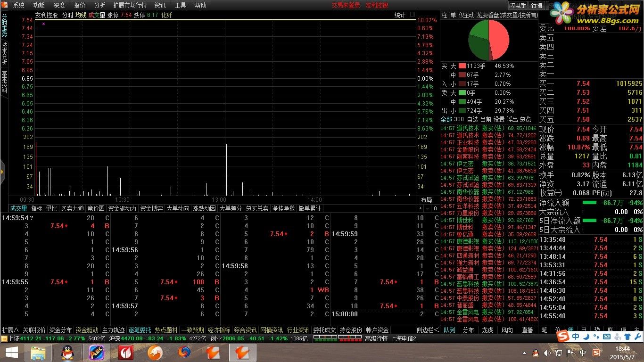Viewport: 644px width, 362px height.
Task: Select the 直播 tab at bottom right
Action: click(x=527, y=330)
